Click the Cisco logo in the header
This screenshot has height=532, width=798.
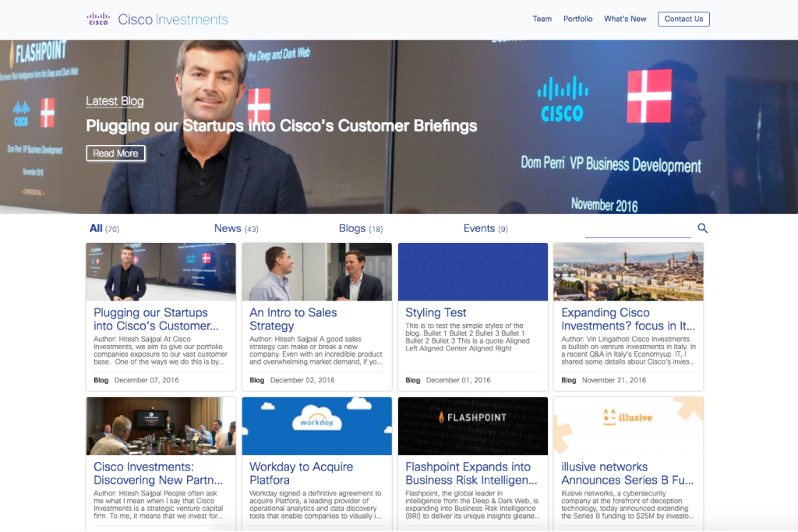coord(99,19)
